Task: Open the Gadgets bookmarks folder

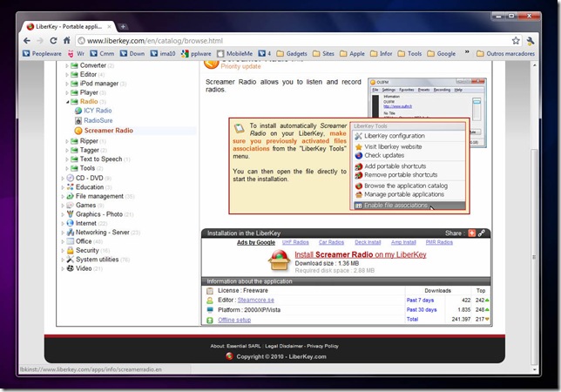Action: tap(292, 54)
